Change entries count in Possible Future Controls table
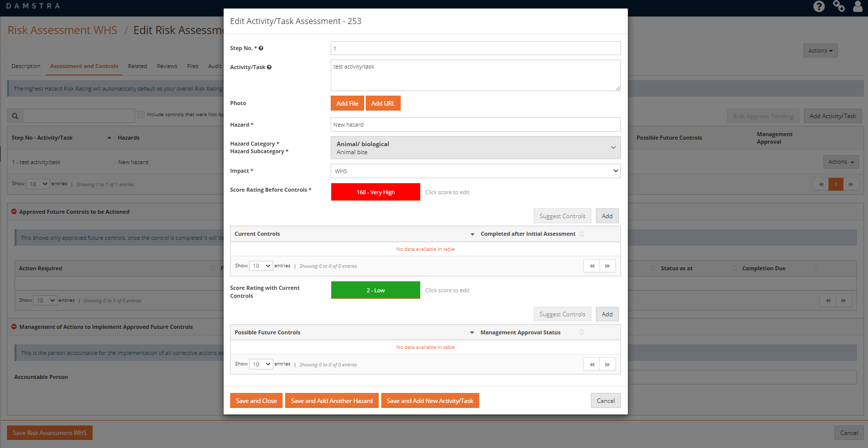 coord(261,364)
